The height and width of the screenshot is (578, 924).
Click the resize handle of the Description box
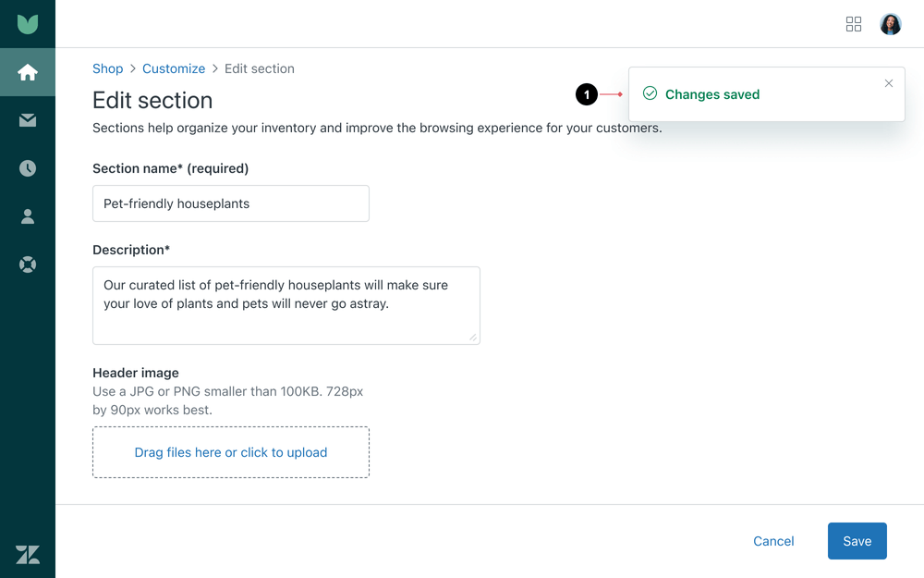tap(473, 338)
